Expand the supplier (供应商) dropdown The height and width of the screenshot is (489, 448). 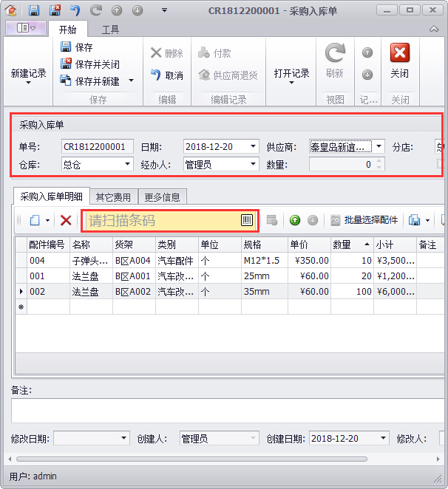(379, 146)
